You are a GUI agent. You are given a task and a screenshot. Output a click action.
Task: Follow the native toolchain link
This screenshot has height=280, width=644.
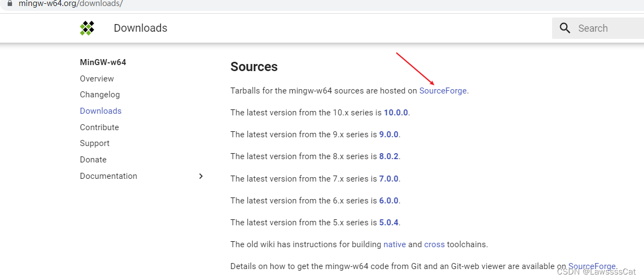point(394,244)
